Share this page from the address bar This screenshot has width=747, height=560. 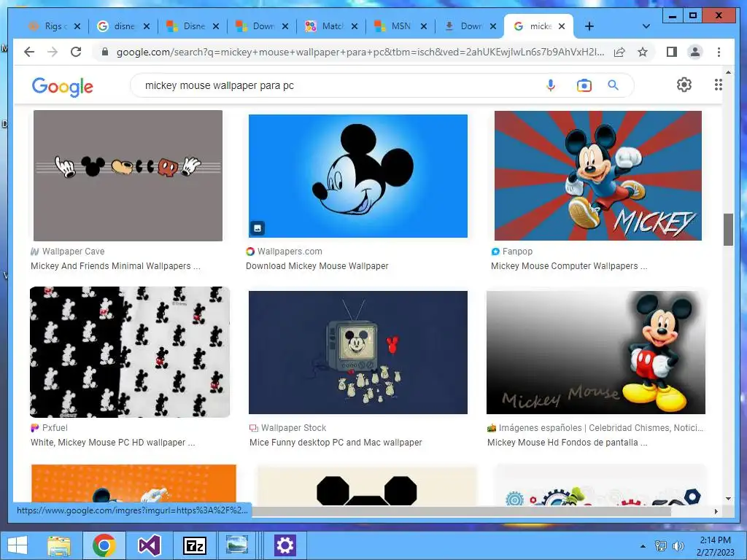pyautogui.click(x=619, y=52)
